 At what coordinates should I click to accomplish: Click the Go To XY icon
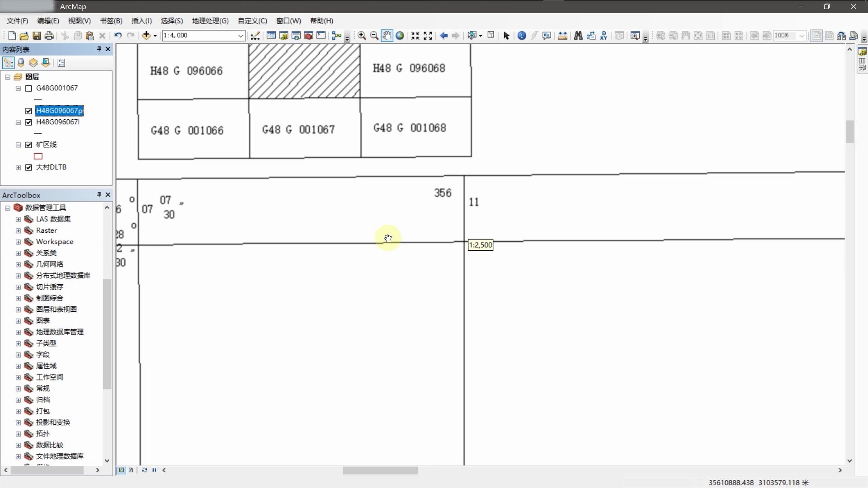[x=603, y=36]
